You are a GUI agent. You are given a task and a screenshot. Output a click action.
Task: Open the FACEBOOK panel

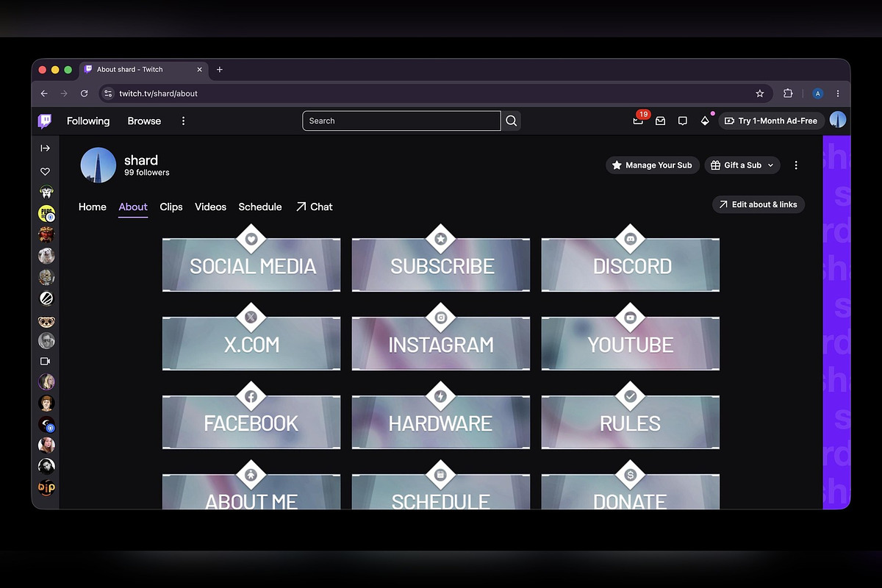click(x=251, y=416)
